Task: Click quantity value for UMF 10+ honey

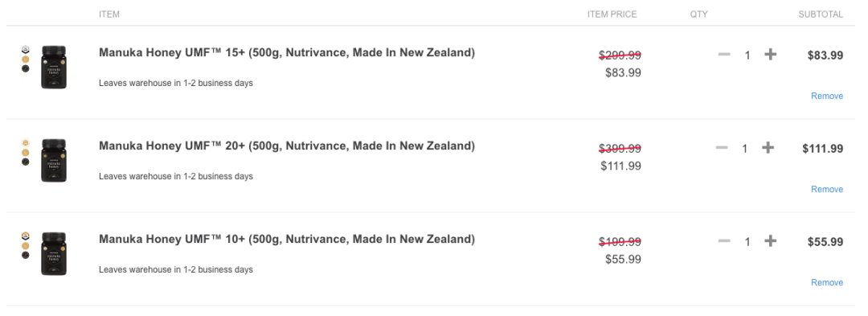Action: pyautogui.click(x=747, y=242)
